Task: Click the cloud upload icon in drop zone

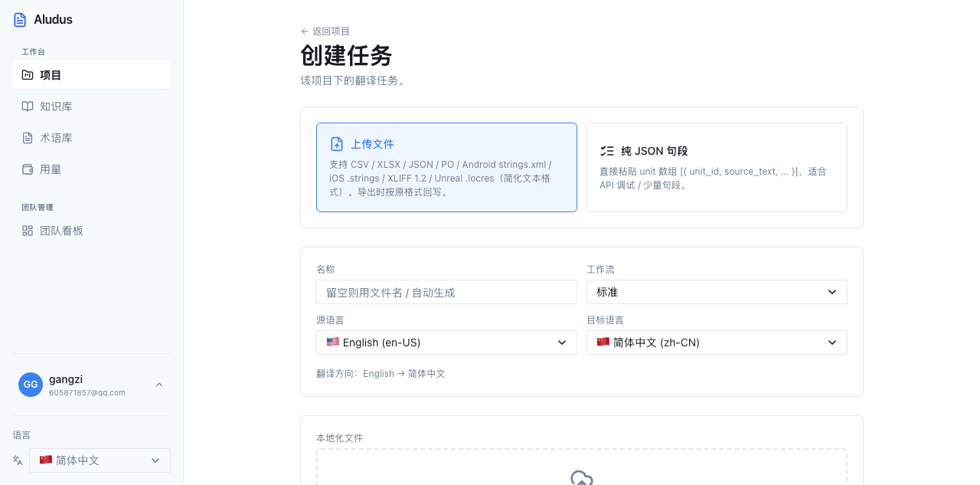Action: tap(582, 479)
